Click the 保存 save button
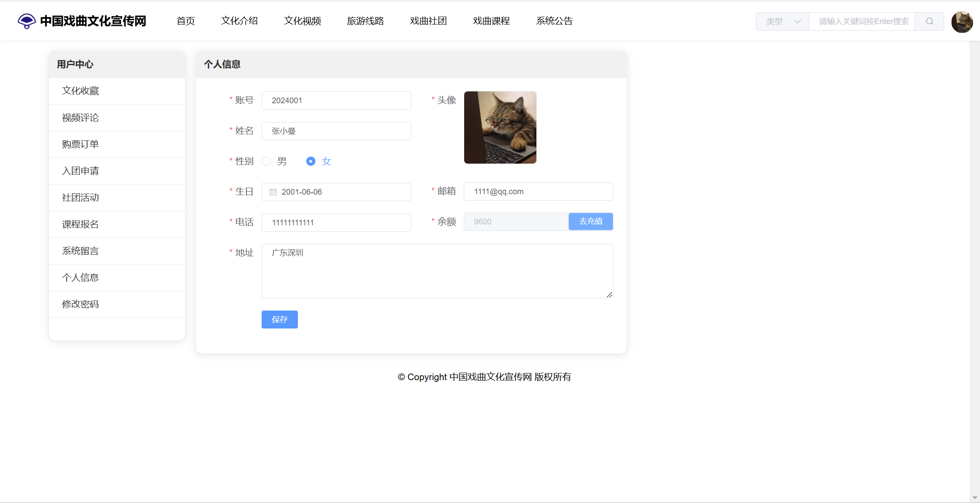The height and width of the screenshot is (503, 980). click(x=280, y=320)
